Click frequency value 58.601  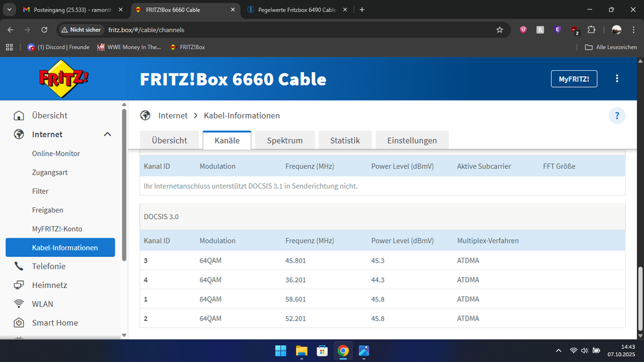click(x=296, y=300)
